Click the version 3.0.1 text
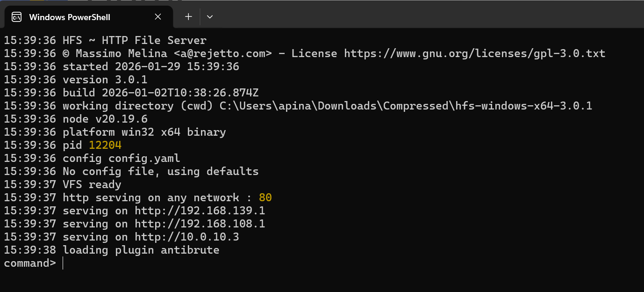 [105, 80]
